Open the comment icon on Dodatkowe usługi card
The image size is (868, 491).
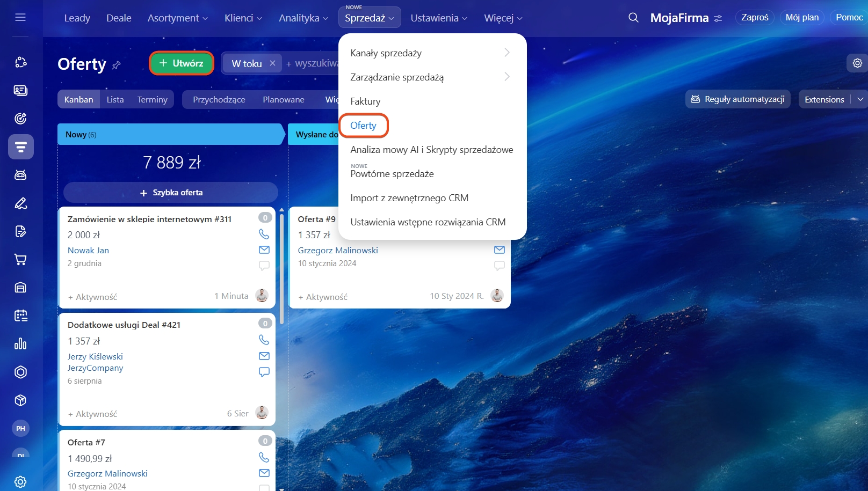click(x=264, y=372)
